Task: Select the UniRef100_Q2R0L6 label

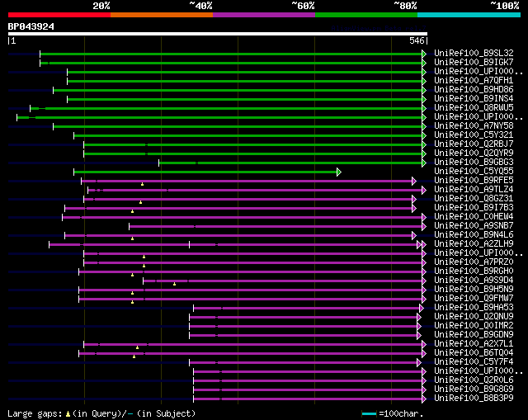Action: tap(474, 380)
